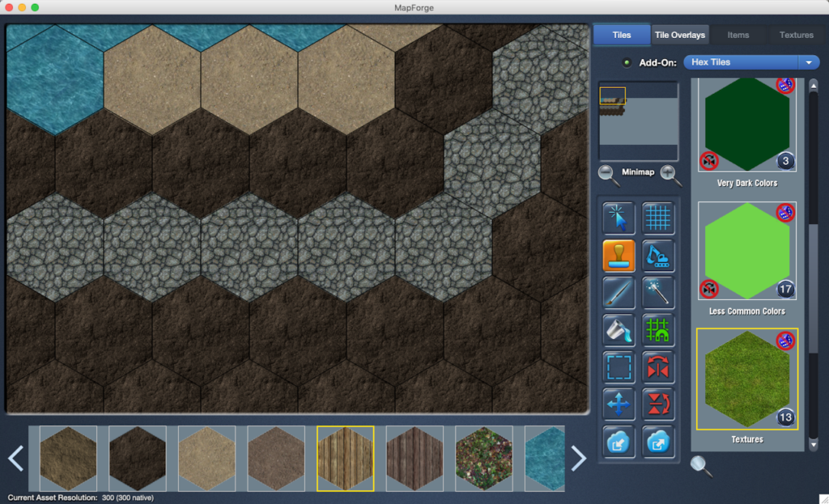
Task: Click the right arrow to browse more tiles
Action: [578, 458]
